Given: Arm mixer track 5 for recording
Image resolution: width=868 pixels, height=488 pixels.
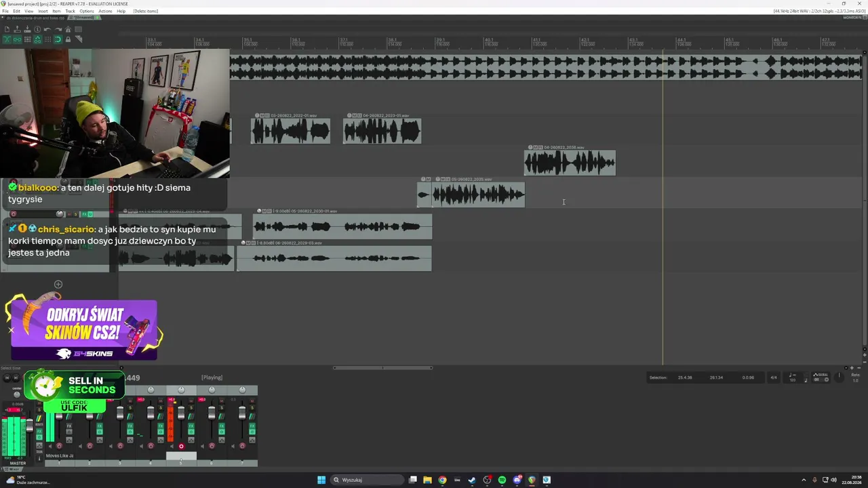Looking at the screenshot, I should point(181,446).
